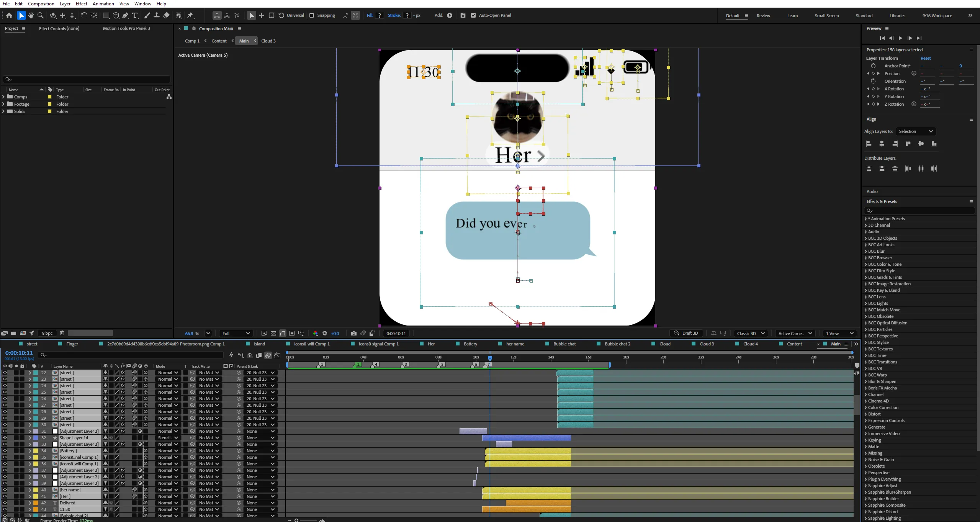Toggle Draft 3D button

[686, 333]
